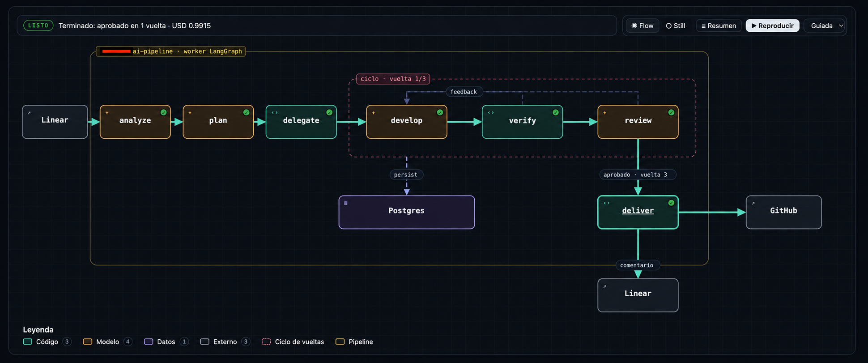Screen dimensions: 868x363
Task: Click the external arrow icon on GitHub node
Action: pyautogui.click(x=753, y=203)
